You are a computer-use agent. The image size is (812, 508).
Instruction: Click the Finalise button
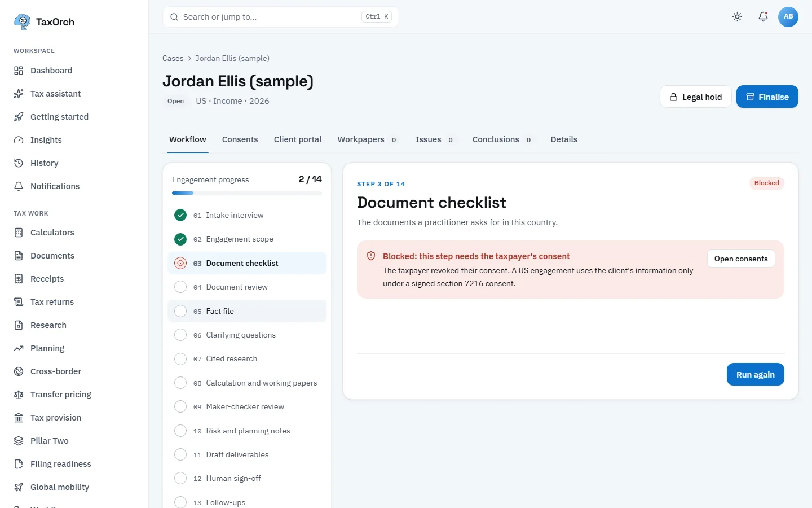click(767, 97)
